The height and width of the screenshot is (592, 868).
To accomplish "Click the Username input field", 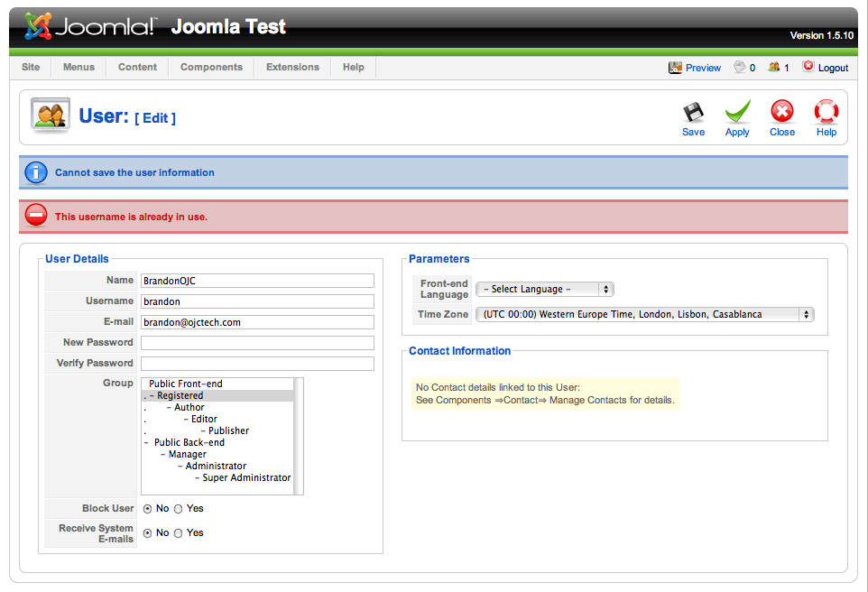I will click(257, 301).
